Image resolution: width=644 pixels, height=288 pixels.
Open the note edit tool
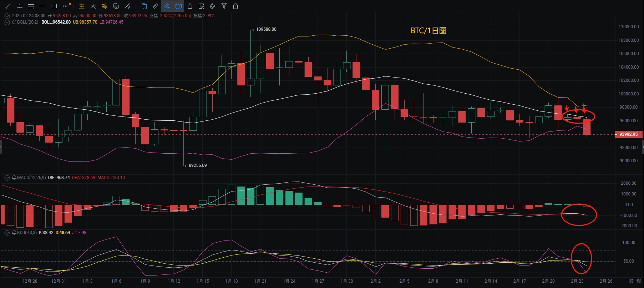click(201, 6)
